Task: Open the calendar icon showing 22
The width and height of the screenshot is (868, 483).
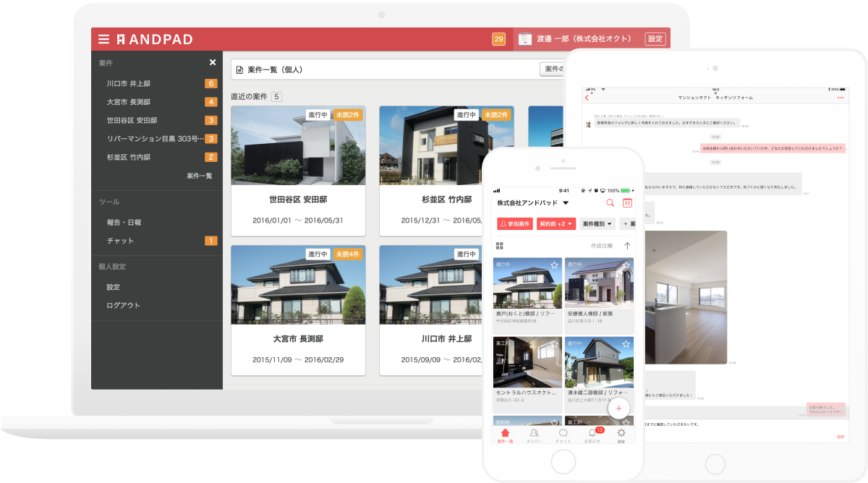Action: pos(627,203)
